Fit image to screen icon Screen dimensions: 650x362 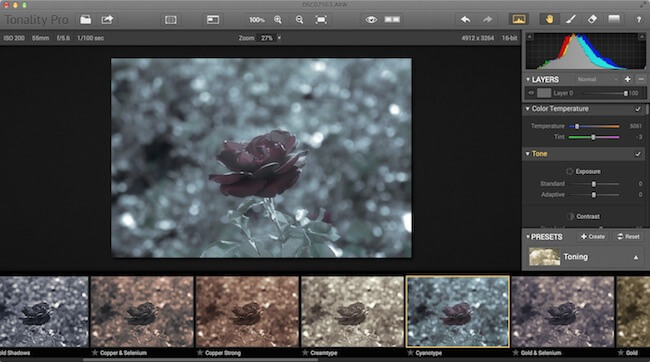321,19
